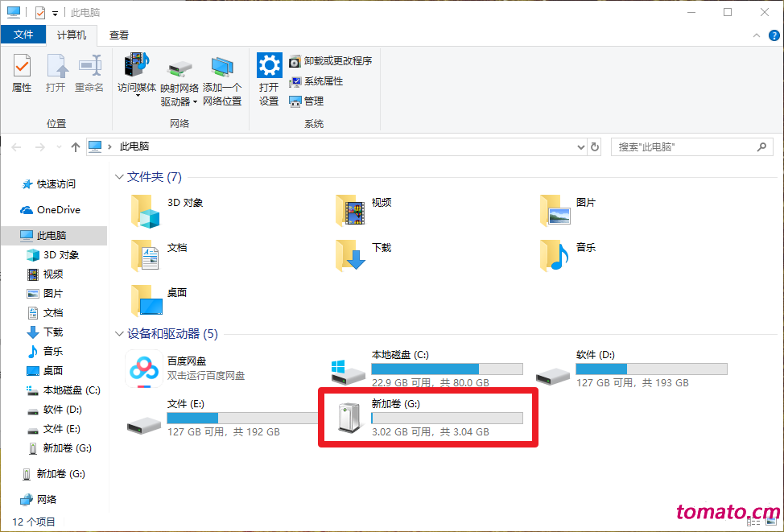Select the 桌面 folder icon
The width and height of the screenshot is (784, 532).
[x=146, y=300]
